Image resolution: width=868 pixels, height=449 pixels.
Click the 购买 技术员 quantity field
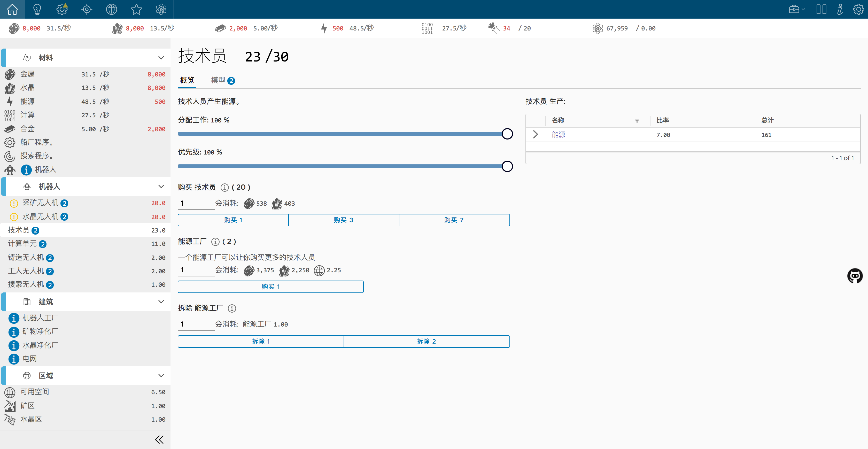coord(196,203)
